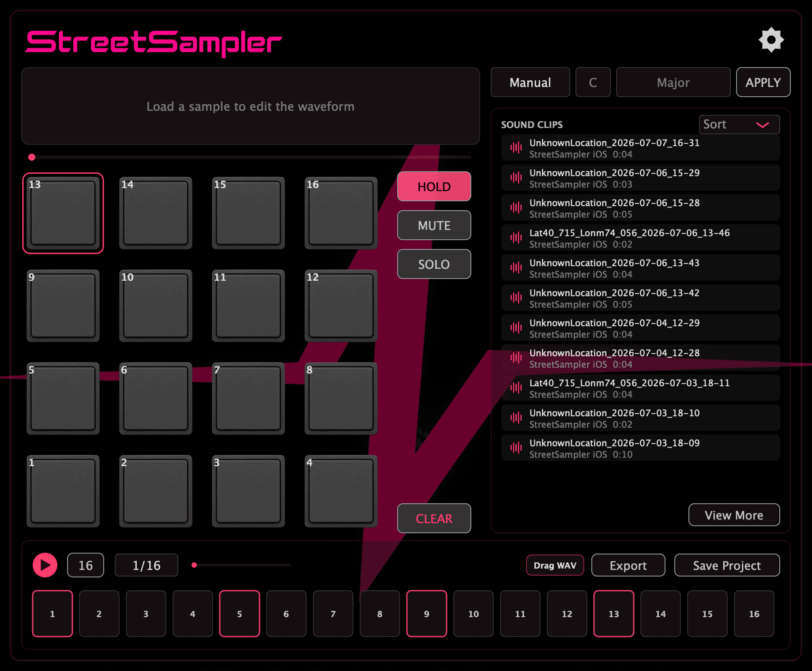This screenshot has width=812, height=671.
Task: Click waveform icon of UnknownLocation_2026-07-06_15-28 clip
Action: pos(516,207)
